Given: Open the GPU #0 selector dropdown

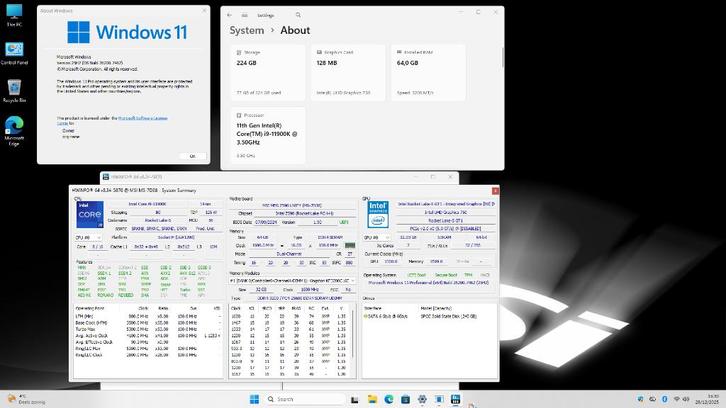Looking at the screenshot, I should coord(377,238).
